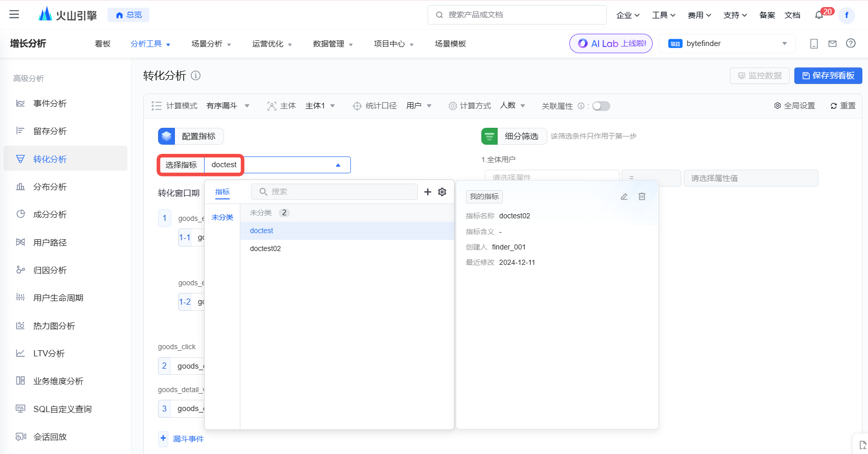Click the 搜索产品或文档 search box
This screenshot has width=868, height=454.
[517, 15]
